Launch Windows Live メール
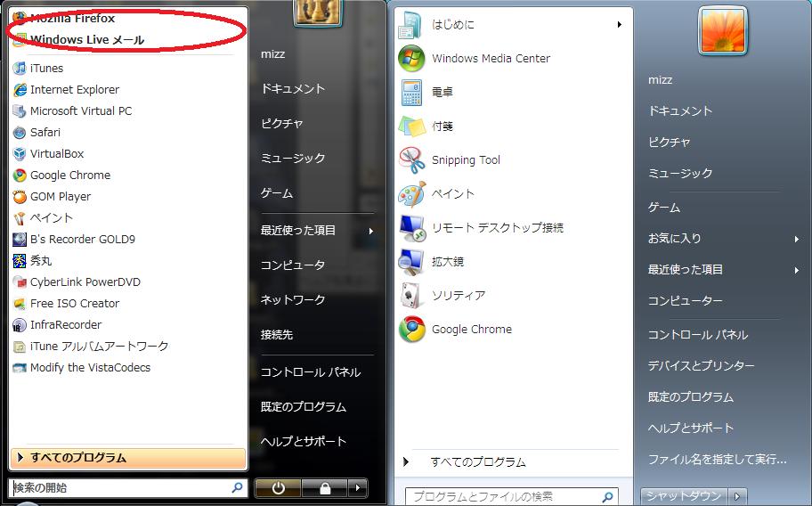The height and width of the screenshot is (506, 812). [x=79, y=39]
